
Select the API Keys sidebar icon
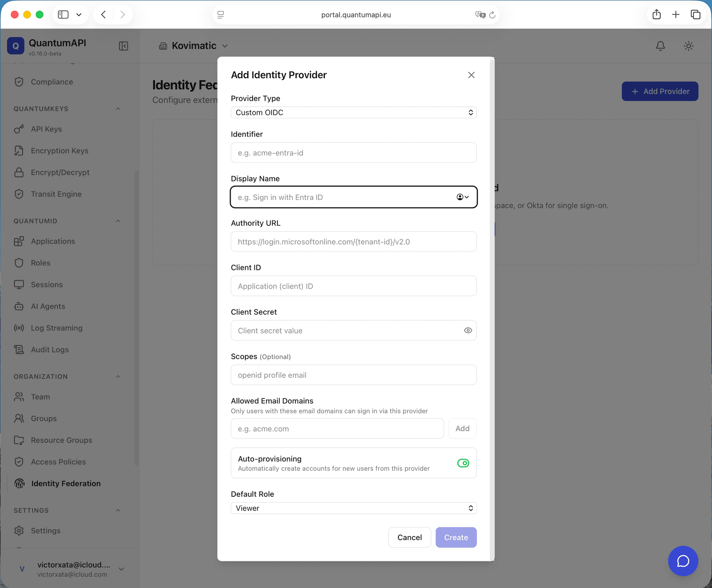(x=19, y=129)
